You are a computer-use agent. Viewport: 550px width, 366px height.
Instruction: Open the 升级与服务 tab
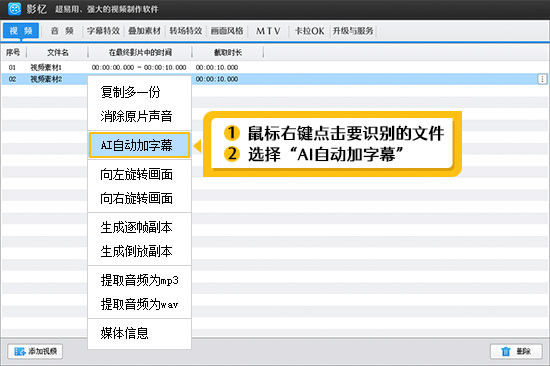click(x=353, y=31)
